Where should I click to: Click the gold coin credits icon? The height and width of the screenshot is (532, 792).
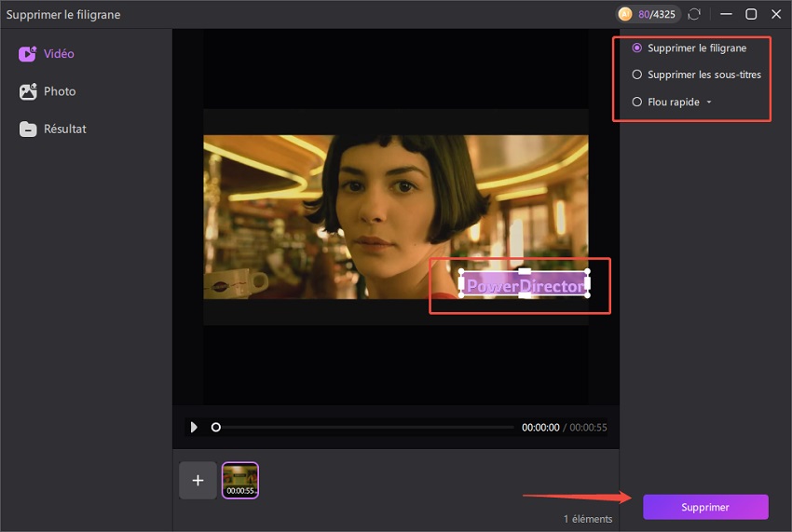pyautogui.click(x=627, y=15)
